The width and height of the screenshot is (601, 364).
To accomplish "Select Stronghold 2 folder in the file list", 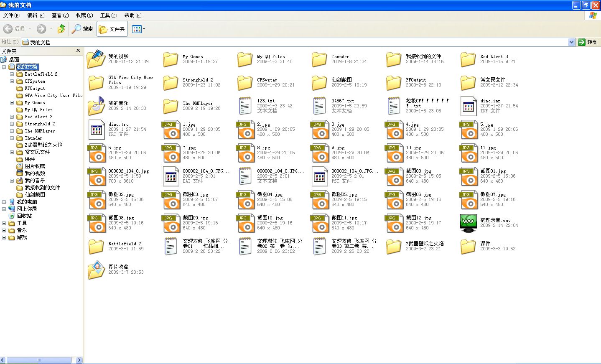I will 171,82.
